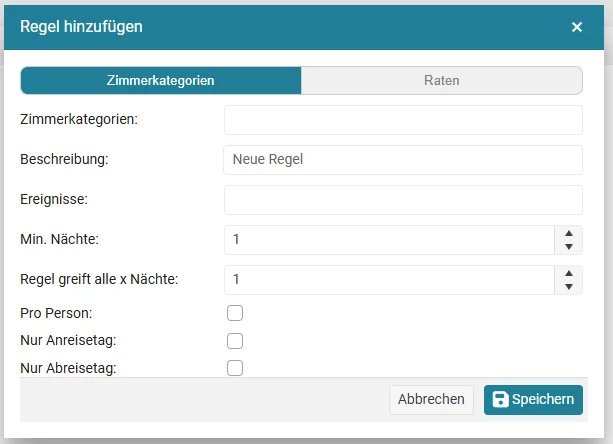Click the Regel greift alle x Nächte field
The width and height of the screenshot is (613, 444).
tap(389, 280)
